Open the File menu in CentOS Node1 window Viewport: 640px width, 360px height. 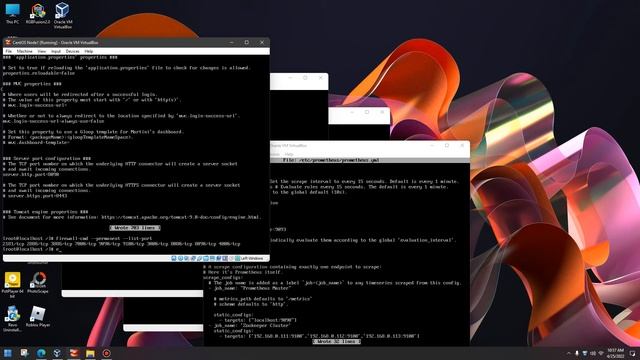[x=9, y=51]
